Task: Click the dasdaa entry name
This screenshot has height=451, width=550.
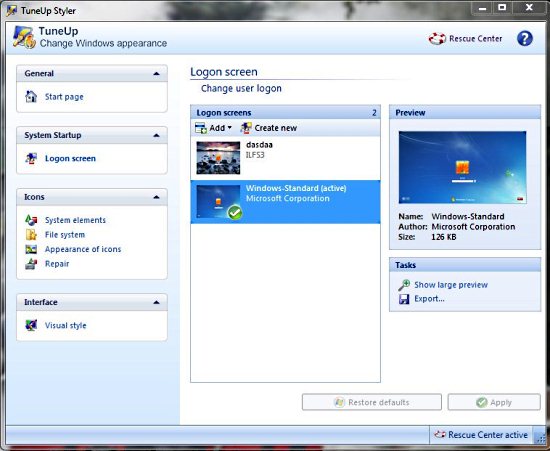Action: (259, 144)
